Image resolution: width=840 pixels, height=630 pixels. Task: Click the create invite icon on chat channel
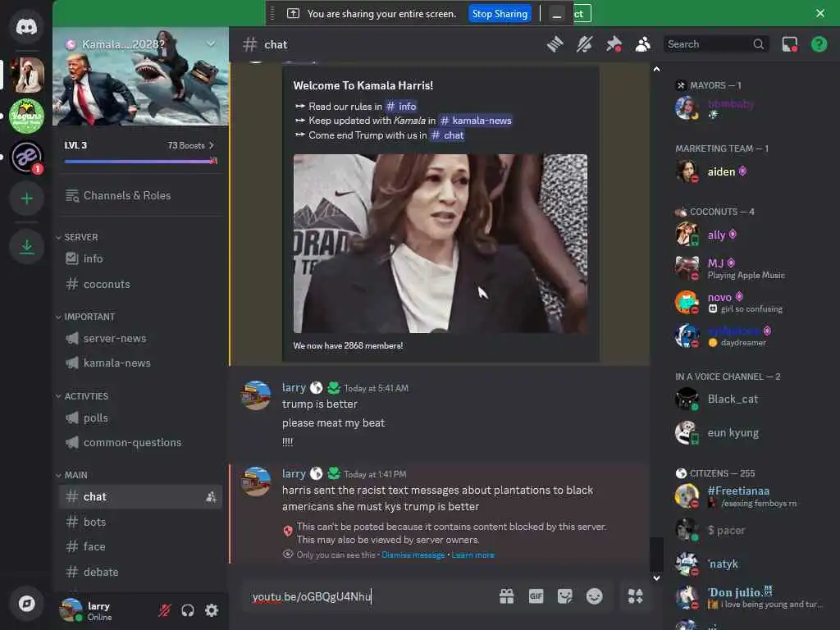(211, 497)
